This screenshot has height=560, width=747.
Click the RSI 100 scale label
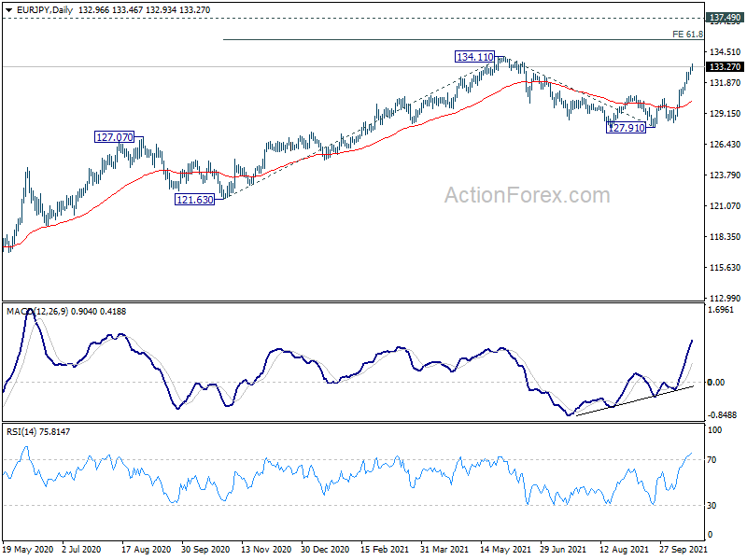pyautogui.click(x=714, y=430)
